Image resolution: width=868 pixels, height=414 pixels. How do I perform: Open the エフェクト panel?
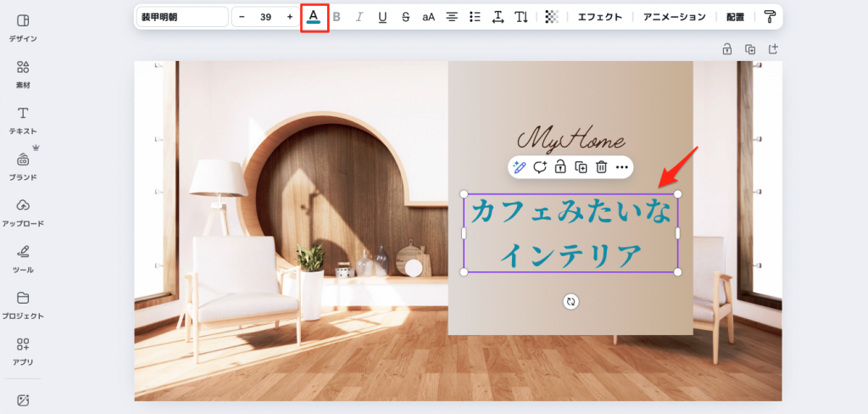pyautogui.click(x=599, y=17)
